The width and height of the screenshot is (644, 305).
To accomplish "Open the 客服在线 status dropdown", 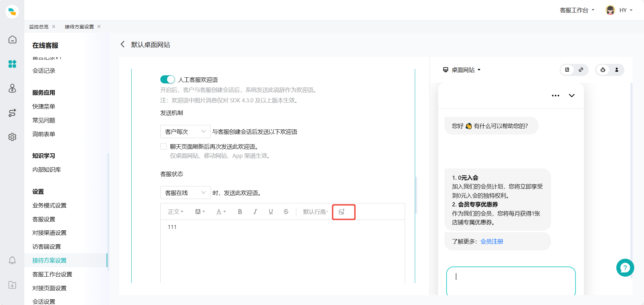I will click(185, 193).
